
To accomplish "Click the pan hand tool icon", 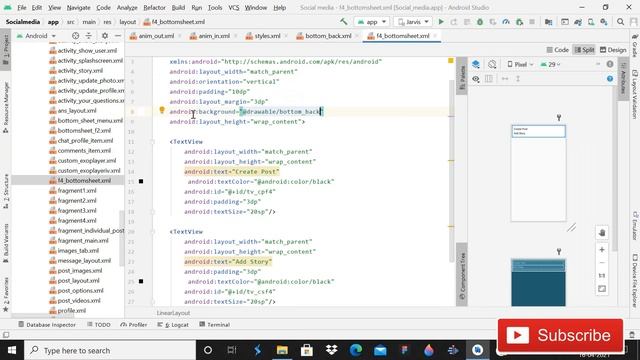I will click(x=602, y=233).
